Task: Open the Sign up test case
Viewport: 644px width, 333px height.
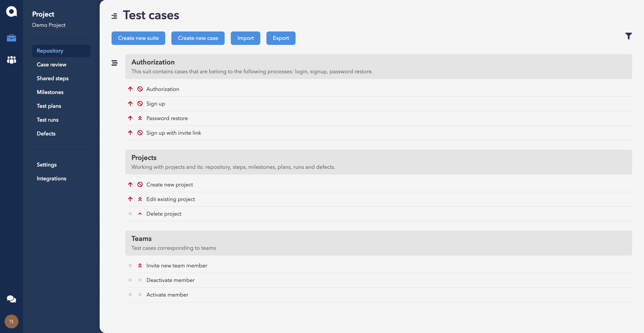Action: pos(155,104)
